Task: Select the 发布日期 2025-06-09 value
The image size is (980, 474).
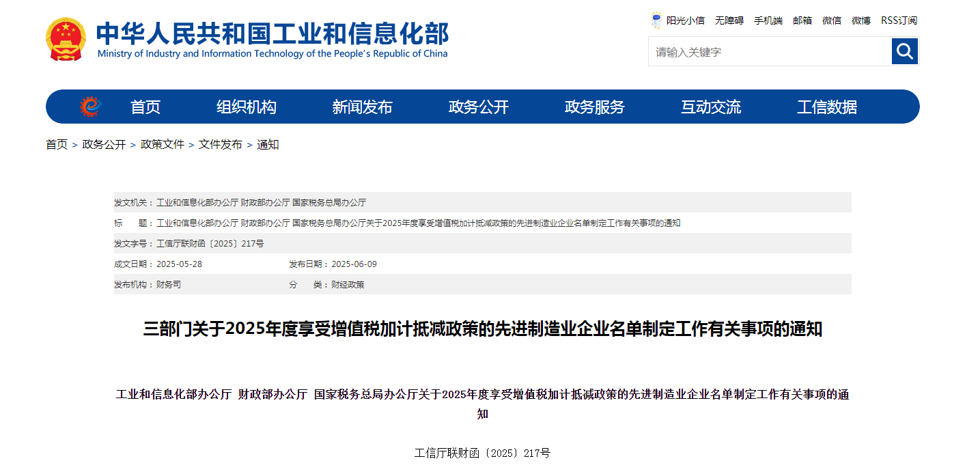Action: [x=354, y=264]
